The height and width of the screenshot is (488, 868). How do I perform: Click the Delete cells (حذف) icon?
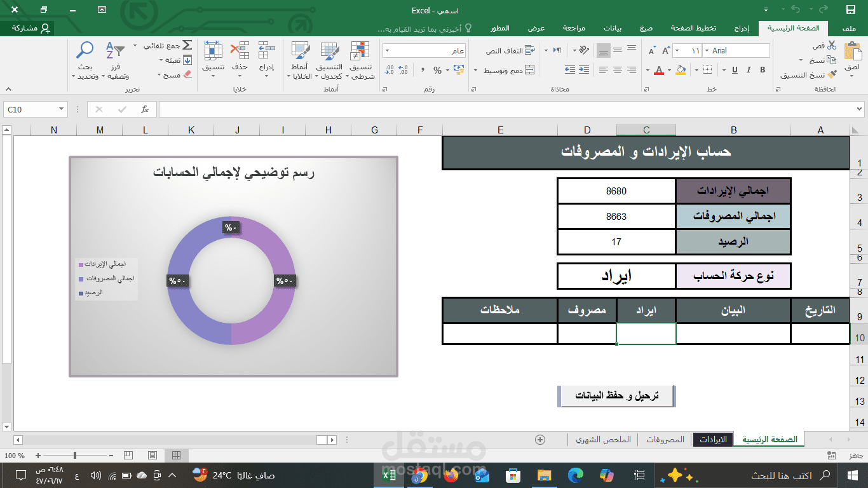pos(240,51)
